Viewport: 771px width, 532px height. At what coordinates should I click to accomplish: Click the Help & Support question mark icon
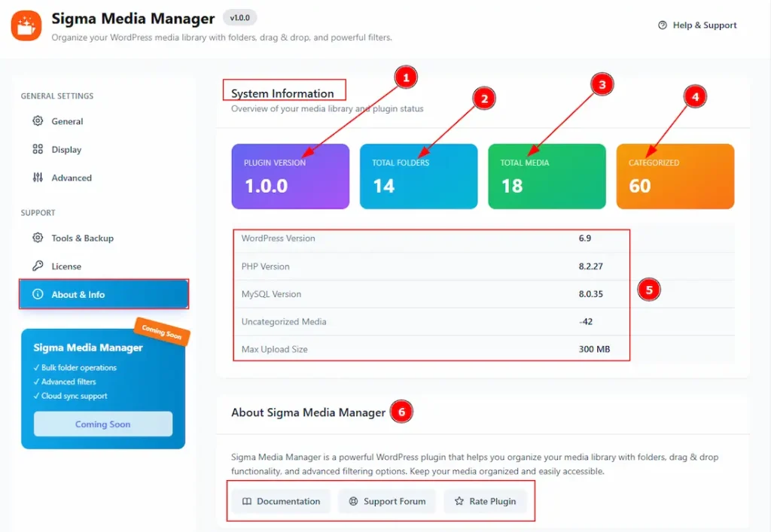point(663,25)
